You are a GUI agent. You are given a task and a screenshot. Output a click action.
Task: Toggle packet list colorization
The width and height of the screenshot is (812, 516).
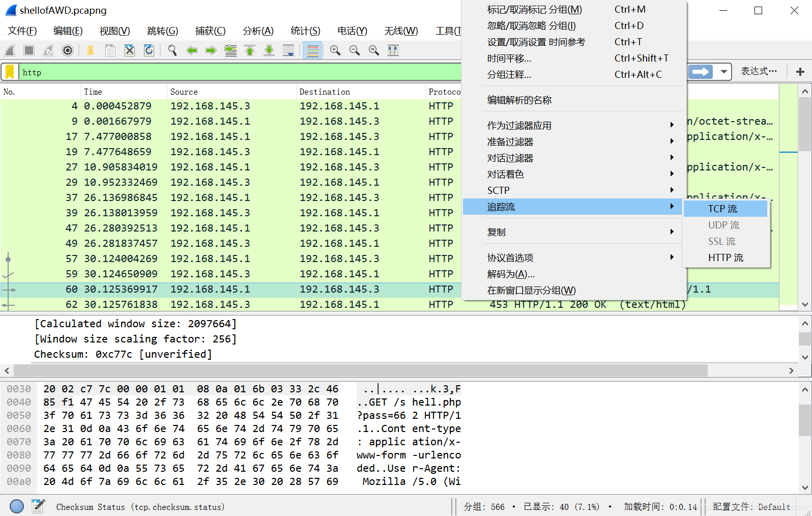(312, 50)
